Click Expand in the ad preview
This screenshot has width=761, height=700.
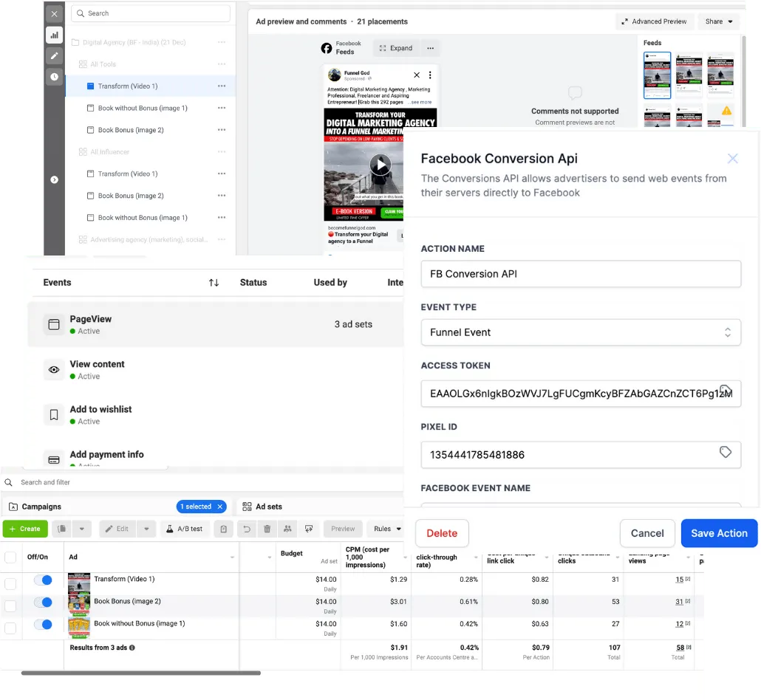click(396, 48)
